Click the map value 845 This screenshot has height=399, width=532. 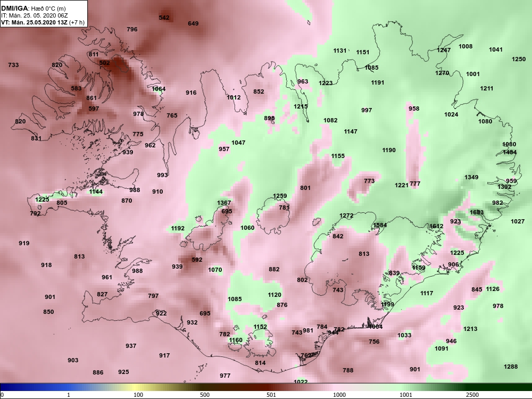477,289
